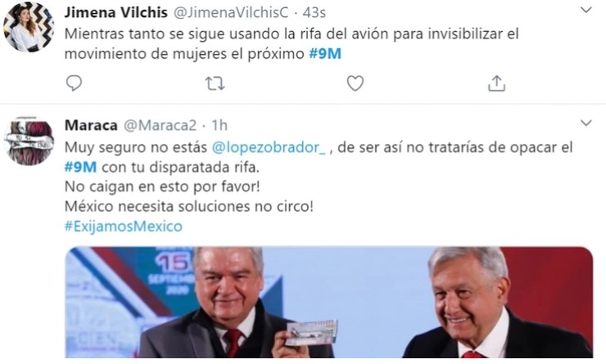Image resolution: width=606 pixels, height=364 pixels.
Task: Reply to Jimena Vilchis's tweet
Action: 74,83
